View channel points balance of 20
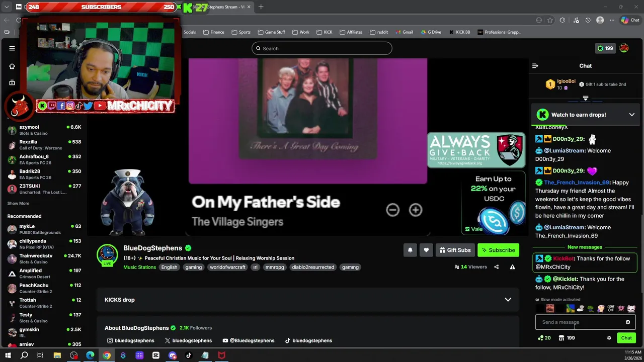Viewport: 644px width, 362px height. click(544, 338)
